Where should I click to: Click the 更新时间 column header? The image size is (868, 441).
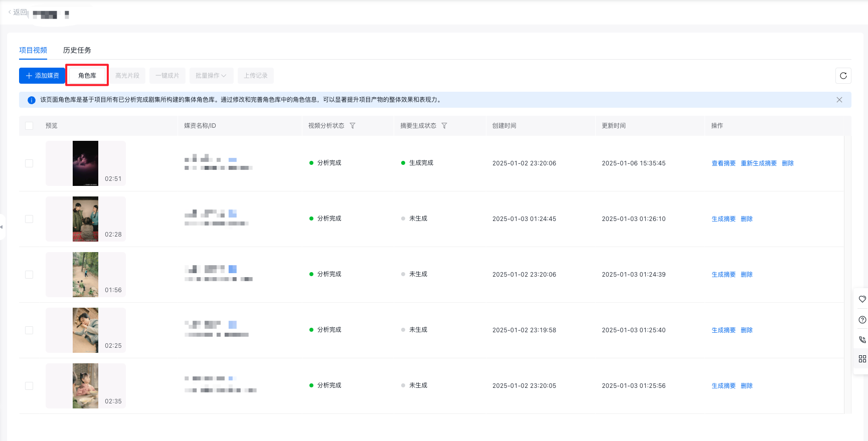click(x=614, y=126)
